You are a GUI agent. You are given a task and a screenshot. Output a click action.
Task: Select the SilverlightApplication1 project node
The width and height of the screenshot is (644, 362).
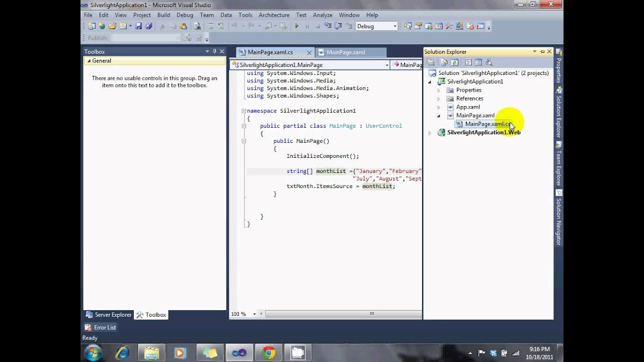click(475, 81)
